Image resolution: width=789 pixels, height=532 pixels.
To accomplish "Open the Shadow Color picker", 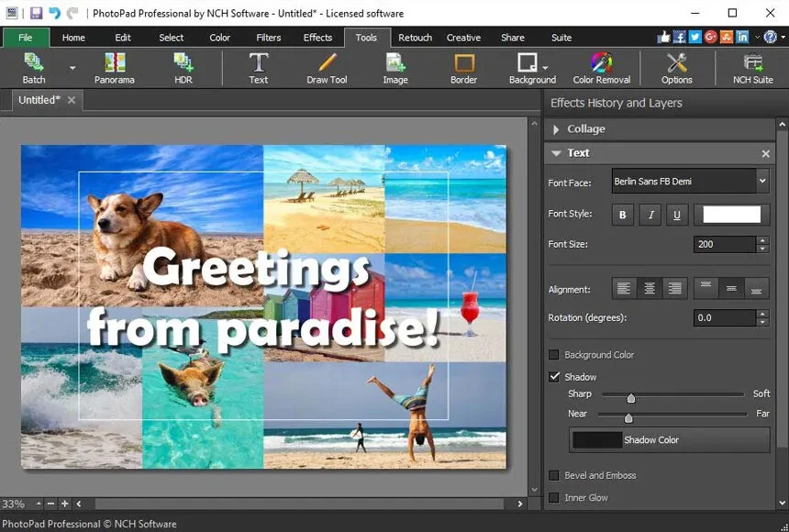I will tap(670, 439).
